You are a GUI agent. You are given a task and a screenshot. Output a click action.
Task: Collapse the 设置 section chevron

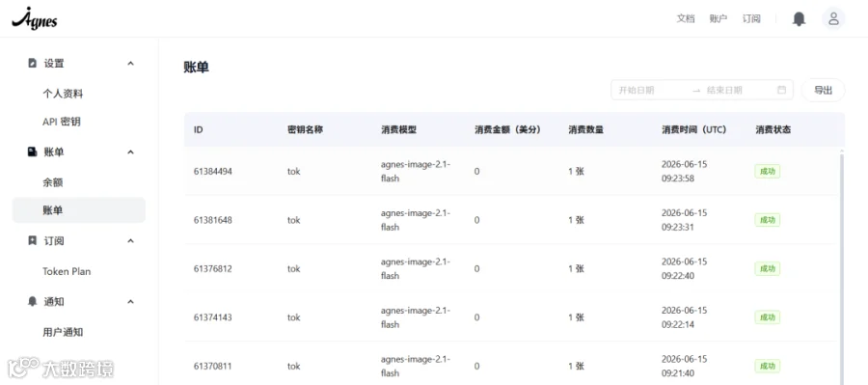[x=130, y=63]
